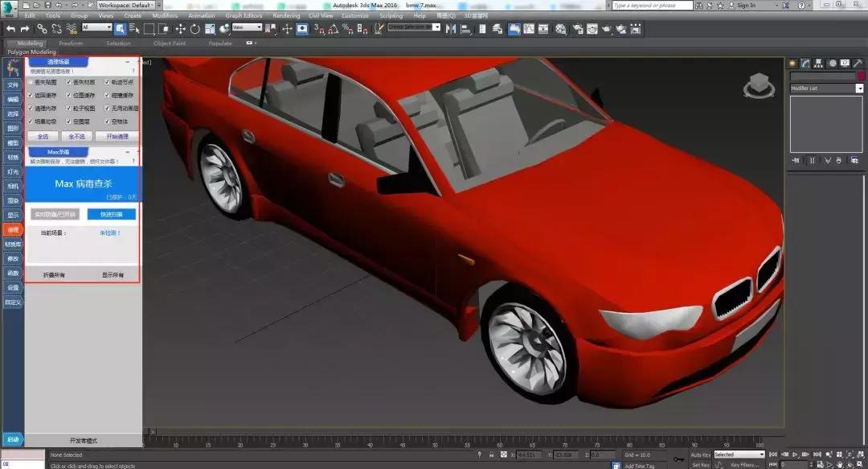Click the object color swatch in Modify panel
Screen dimensions: 868x469
(x=860, y=76)
